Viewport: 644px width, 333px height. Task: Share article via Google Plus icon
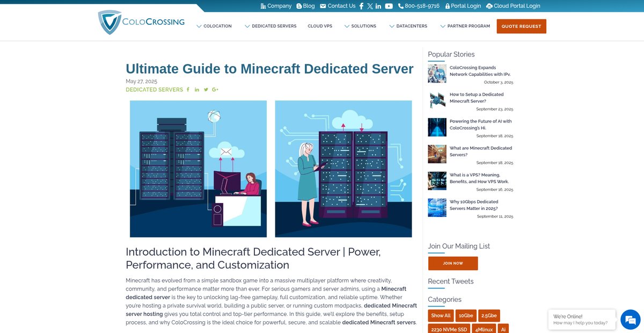[215, 90]
